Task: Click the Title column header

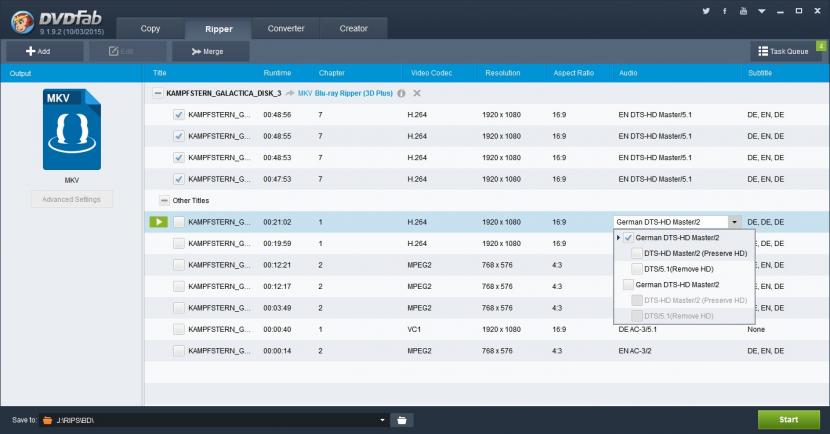Action: tap(159, 73)
